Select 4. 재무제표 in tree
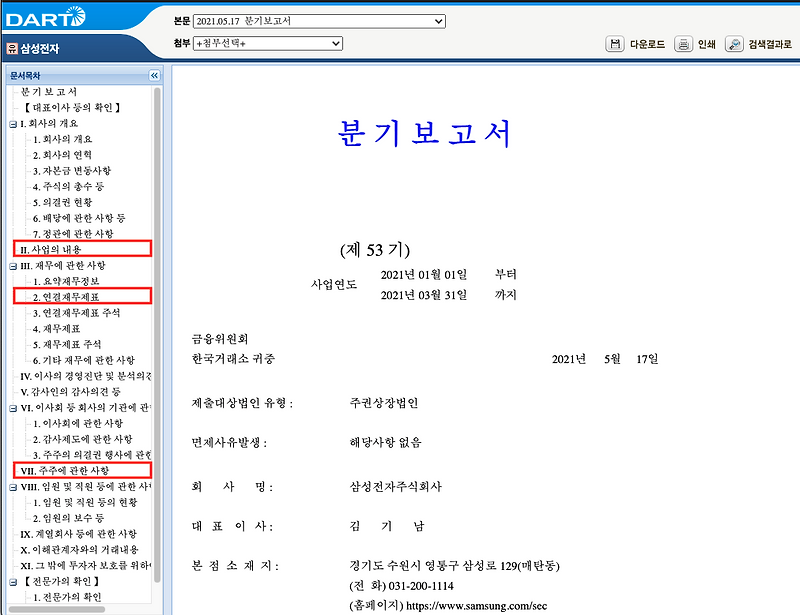 56,329
